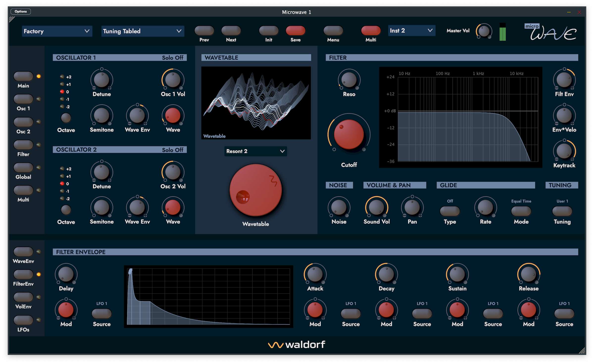The image size is (594, 364).
Task: Toggle the Multi button on
Action: (368, 31)
